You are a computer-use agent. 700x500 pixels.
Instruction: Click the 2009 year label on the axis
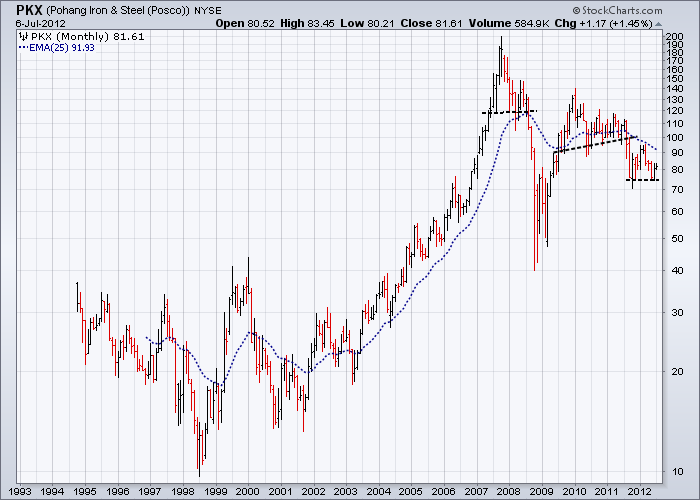542,492
